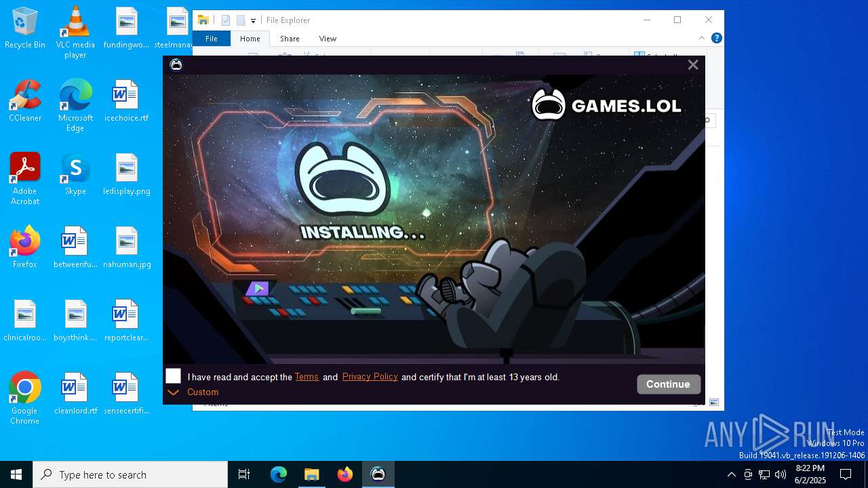Select the Firefox desktop shortcut
Image resolution: width=868 pixels, height=488 pixels.
coord(25,248)
